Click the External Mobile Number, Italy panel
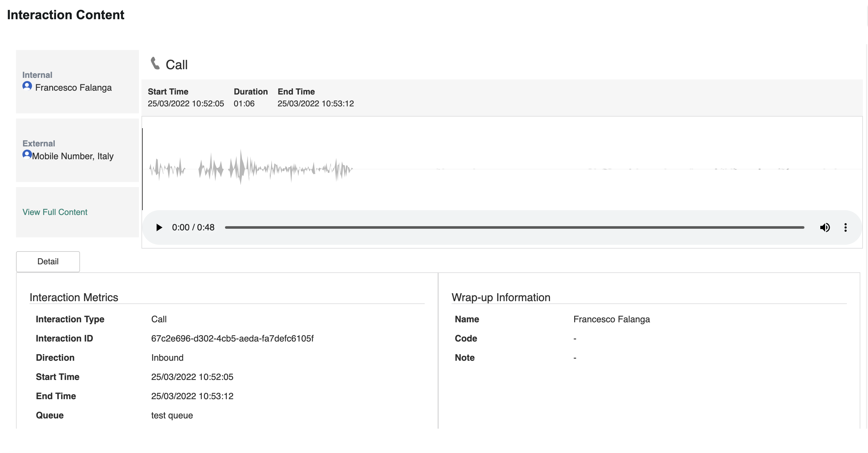Viewport: 868px width, 453px height. [77, 150]
